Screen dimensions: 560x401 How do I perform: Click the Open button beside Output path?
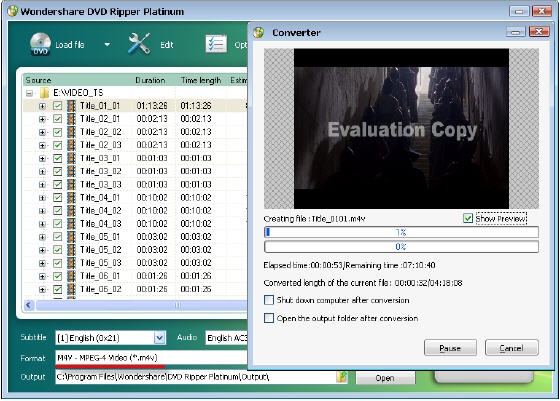tap(385, 378)
